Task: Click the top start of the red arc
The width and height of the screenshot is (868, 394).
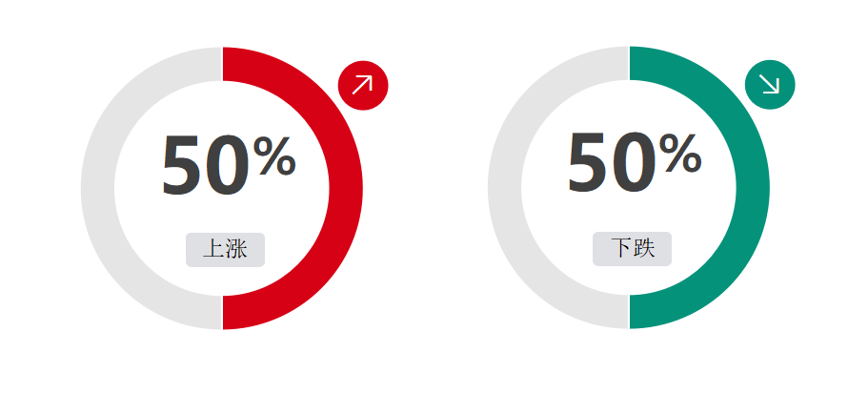Action: click(x=232, y=64)
